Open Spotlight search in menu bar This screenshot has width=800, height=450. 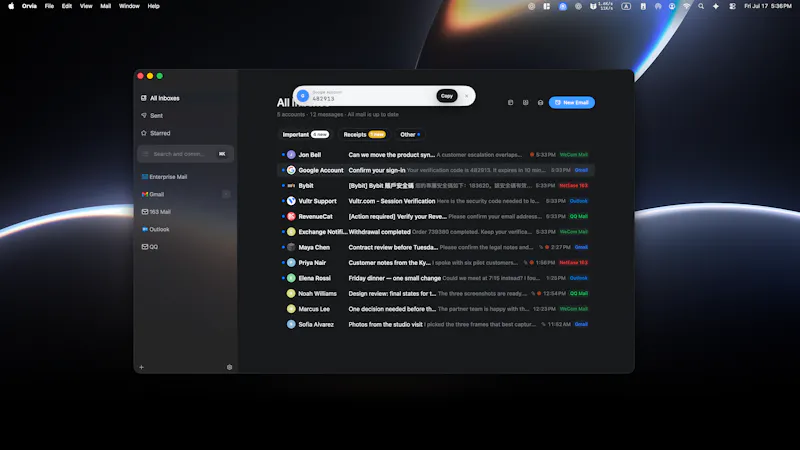click(x=701, y=6)
